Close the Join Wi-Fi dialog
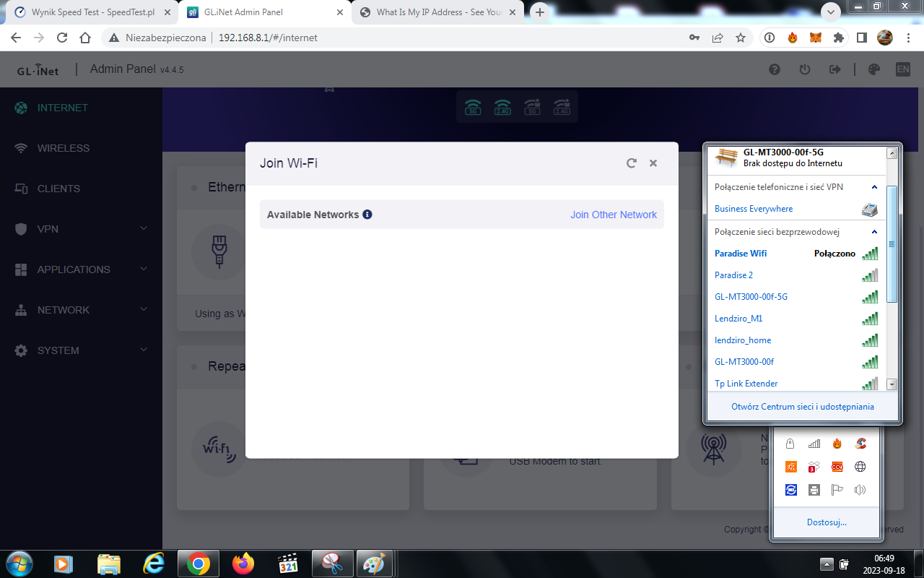 pos(653,163)
